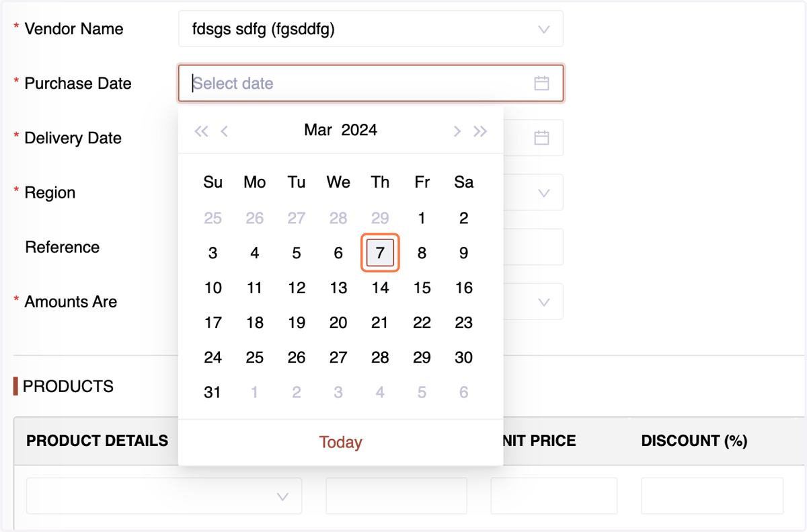
Task: Select March 1 in the calendar
Action: tap(422, 218)
